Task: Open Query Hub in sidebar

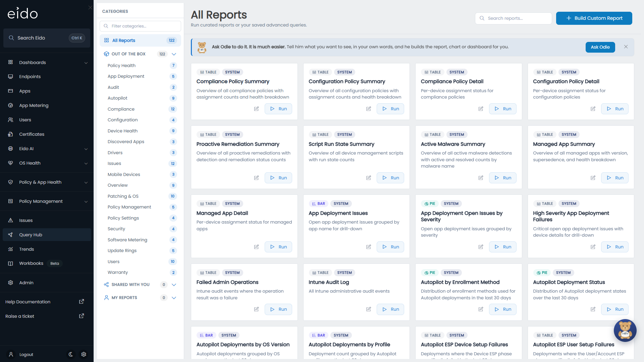Action: pyautogui.click(x=47, y=235)
